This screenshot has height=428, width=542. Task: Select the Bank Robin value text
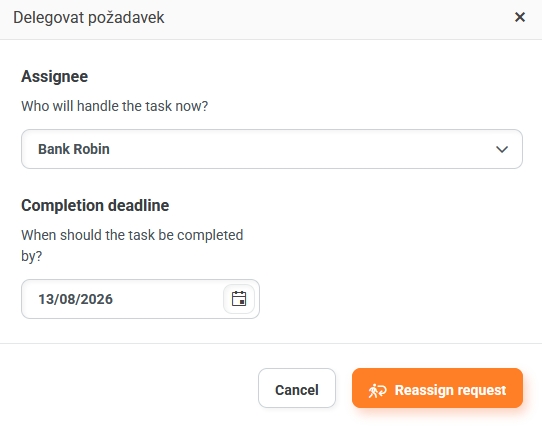pos(74,149)
